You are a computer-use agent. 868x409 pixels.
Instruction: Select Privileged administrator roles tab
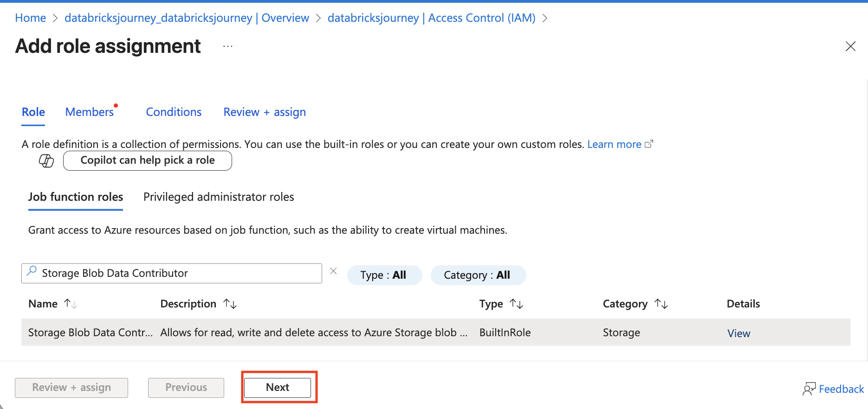(219, 197)
